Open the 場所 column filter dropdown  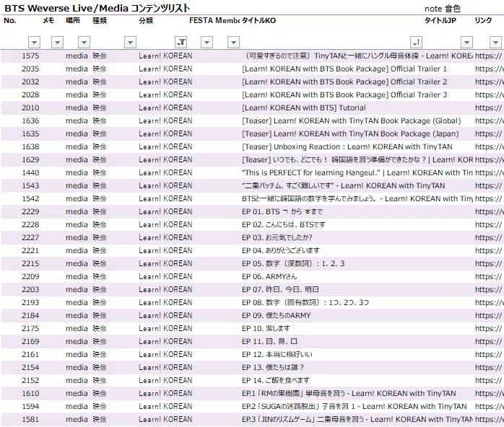84,42
